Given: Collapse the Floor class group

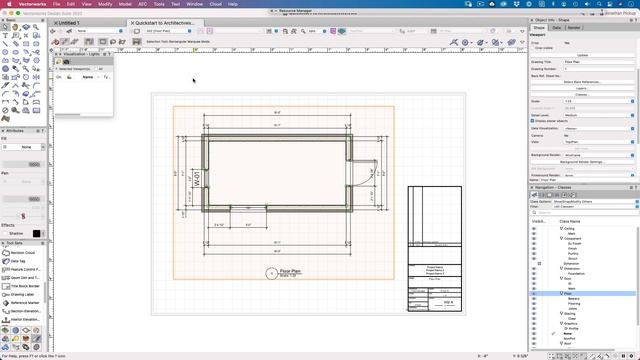Looking at the screenshot, I should (x=561, y=293).
